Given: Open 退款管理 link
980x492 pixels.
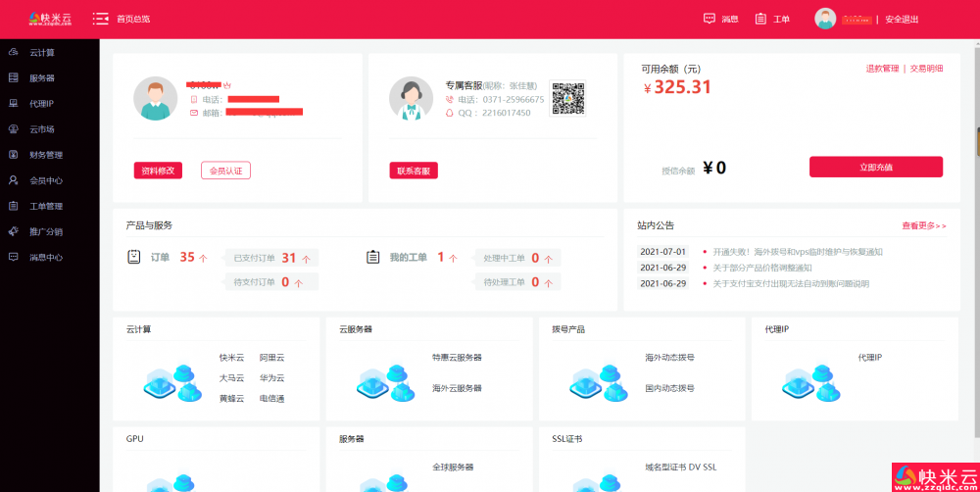Looking at the screenshot, I should pos(883,69).
